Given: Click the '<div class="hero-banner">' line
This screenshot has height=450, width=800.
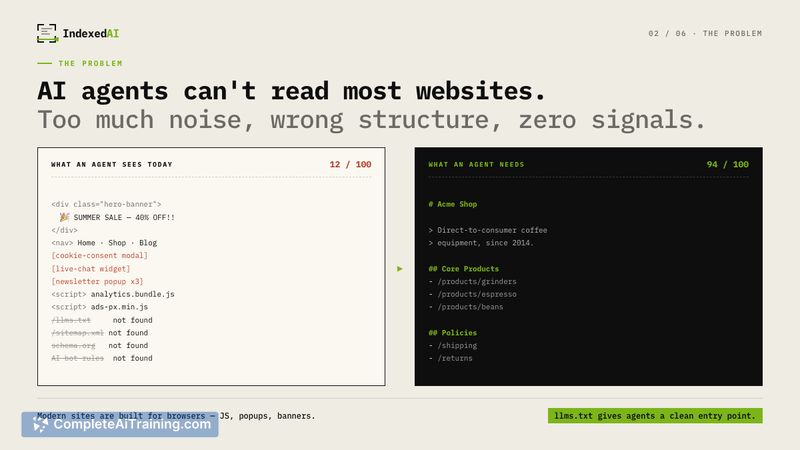Looking at the screenshot, I should [106, 204].
